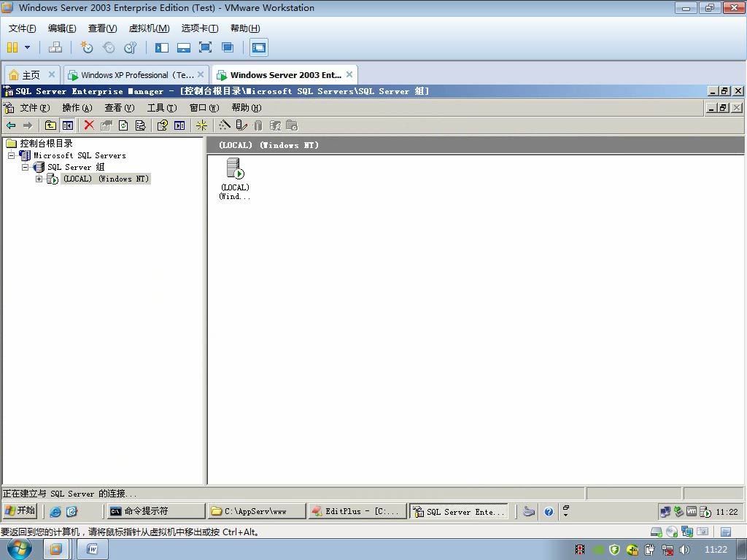Click the New Database cylinder icon

(x=258, y=125)
